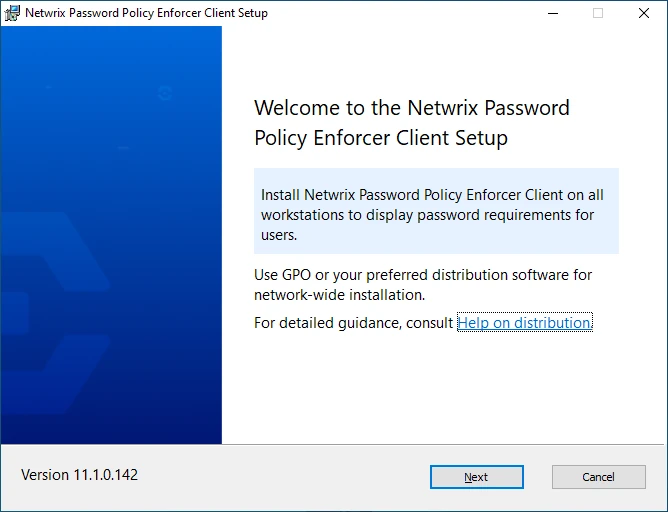Click the Version 11.1.0.142 label
668x512 pixels.
point(79,475)
